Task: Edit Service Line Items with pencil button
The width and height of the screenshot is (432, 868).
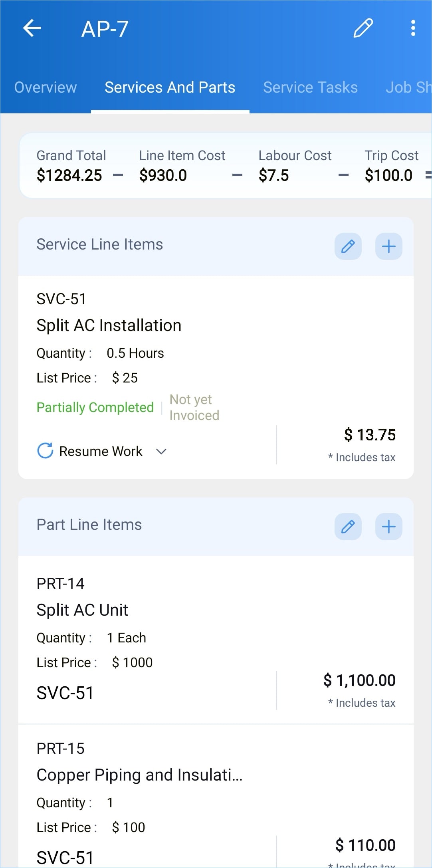Action: (x=348, y=246)
